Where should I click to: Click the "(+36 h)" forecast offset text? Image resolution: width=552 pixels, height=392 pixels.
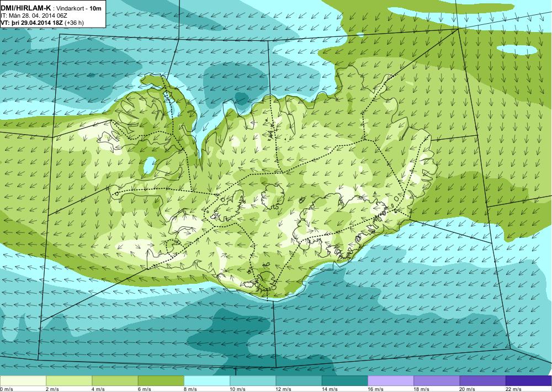(75, 23)
